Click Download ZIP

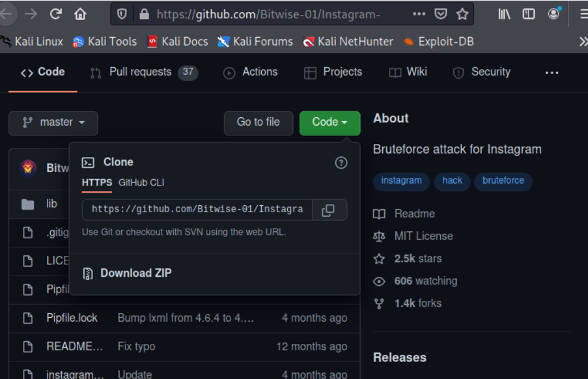pos(135,273)
